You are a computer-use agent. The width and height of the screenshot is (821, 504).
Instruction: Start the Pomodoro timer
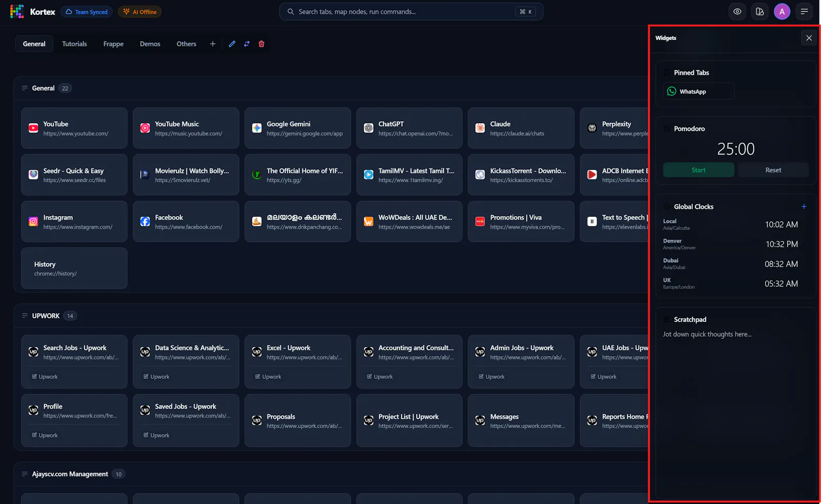(698, 170)
